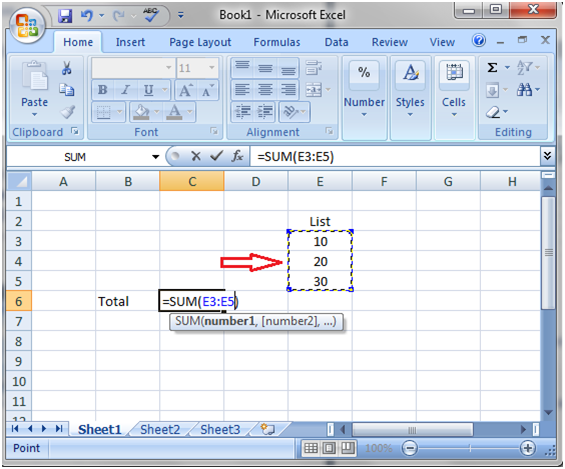
Task: Open the font name dropdown
Action: point(168,67)
